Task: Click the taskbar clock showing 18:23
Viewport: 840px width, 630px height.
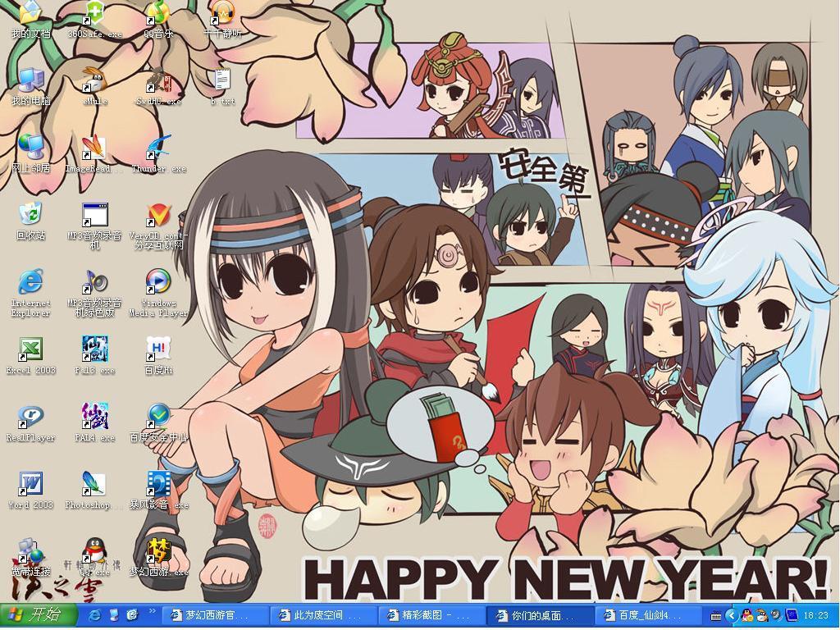Action: 815,615
